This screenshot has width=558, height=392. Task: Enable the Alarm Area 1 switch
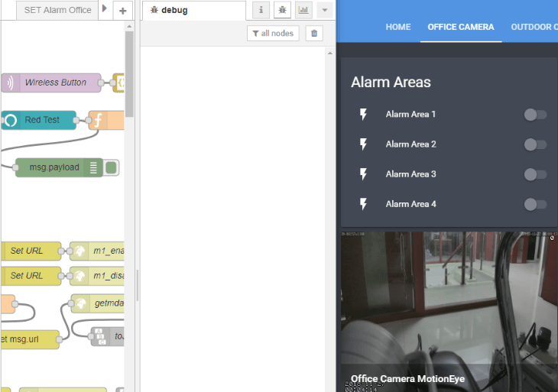point(535,115)
